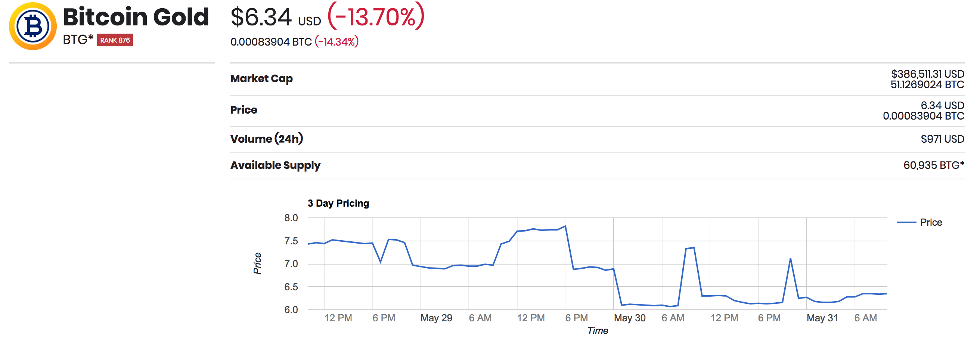Click the 0.00083904 BTC price under headline
Viewport: 980px width, 343px height.
coord(271,41)
